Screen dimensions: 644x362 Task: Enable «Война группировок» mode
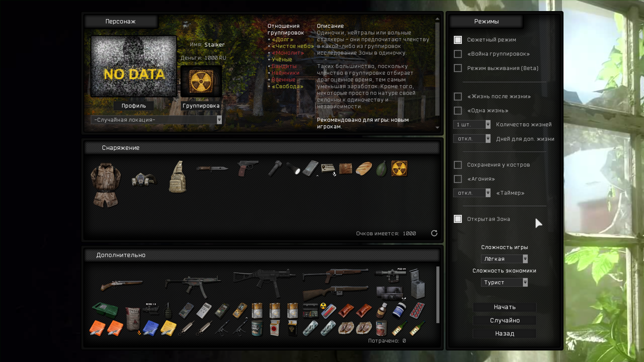(458, 54)
